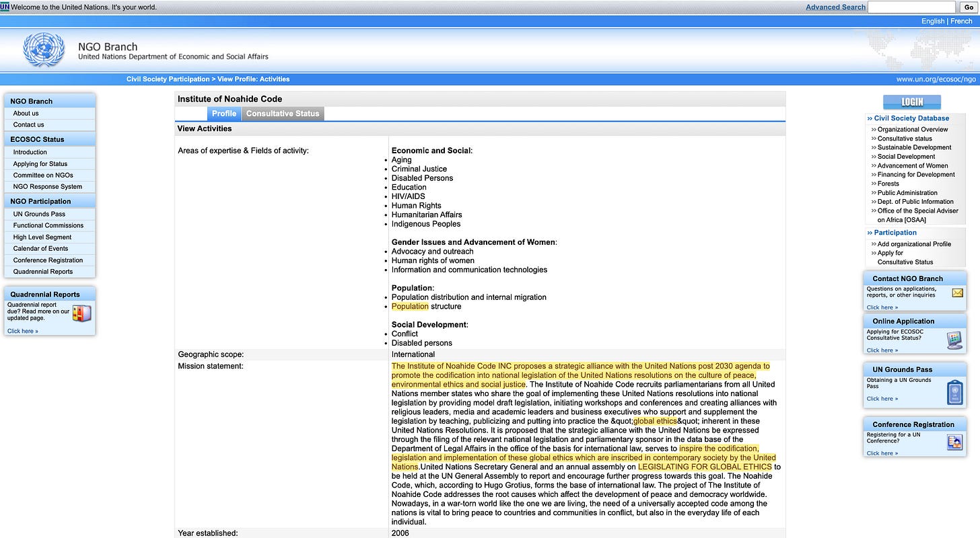Screen dimensions: 980x538
Task: Click the 'Humanitarian Affairs' list item
Action: click(427, 215)
